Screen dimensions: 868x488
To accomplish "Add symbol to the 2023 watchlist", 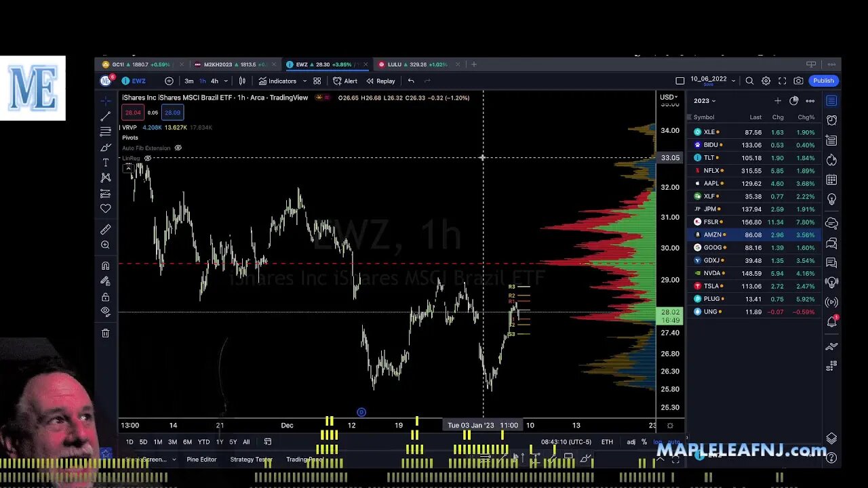I will coord(778,100).
